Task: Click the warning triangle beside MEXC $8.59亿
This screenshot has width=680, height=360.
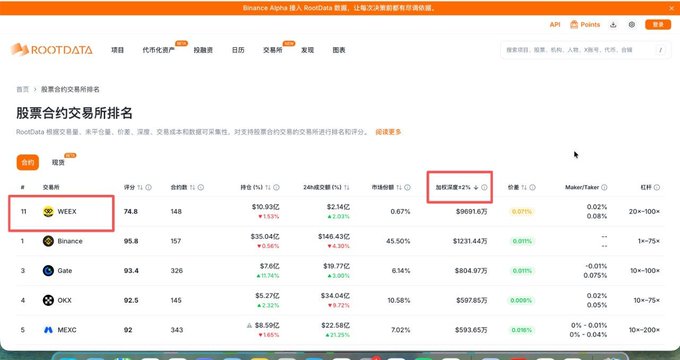Action: coord(249,325)
